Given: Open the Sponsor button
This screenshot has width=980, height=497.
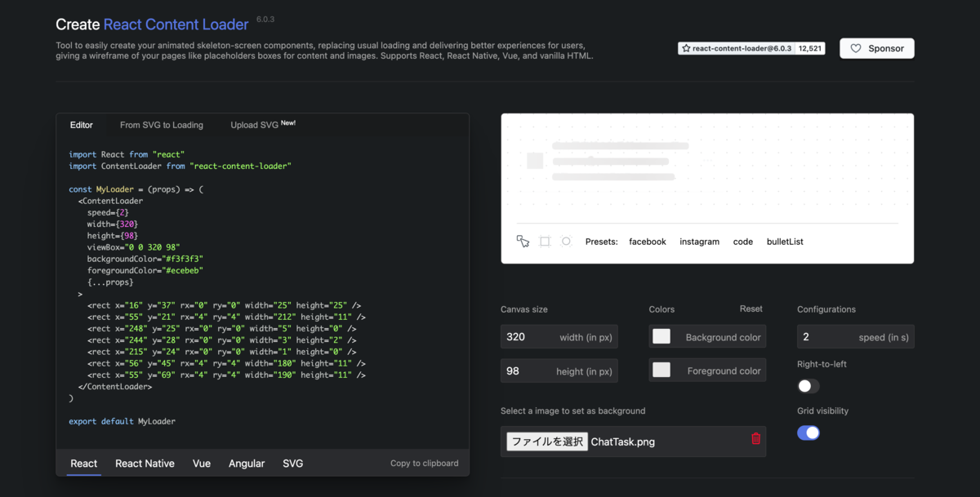Looking at the screenshot, I should click(877, 48).
